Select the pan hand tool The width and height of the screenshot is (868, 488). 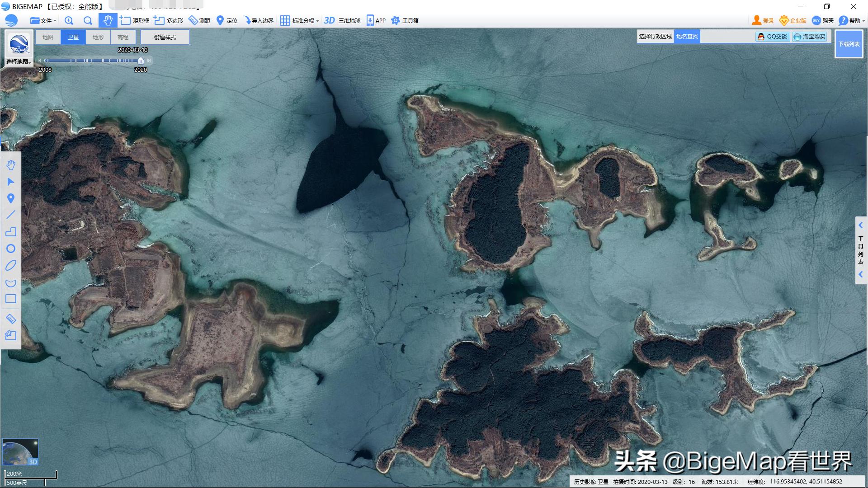[x=107, y=20]
